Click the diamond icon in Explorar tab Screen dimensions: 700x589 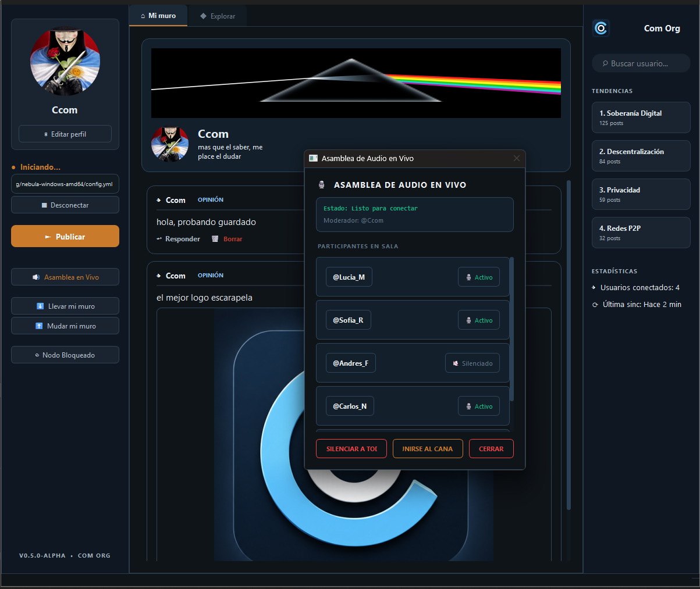(x=203, y=16)
